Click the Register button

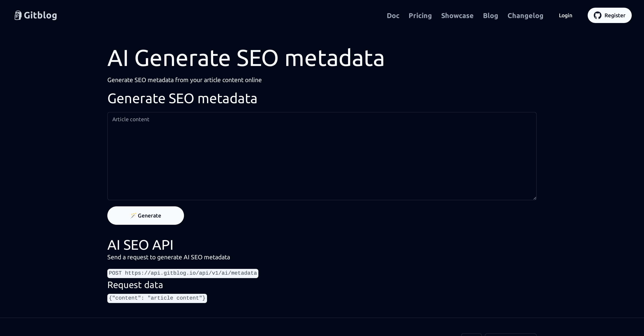tap(609, 15)
